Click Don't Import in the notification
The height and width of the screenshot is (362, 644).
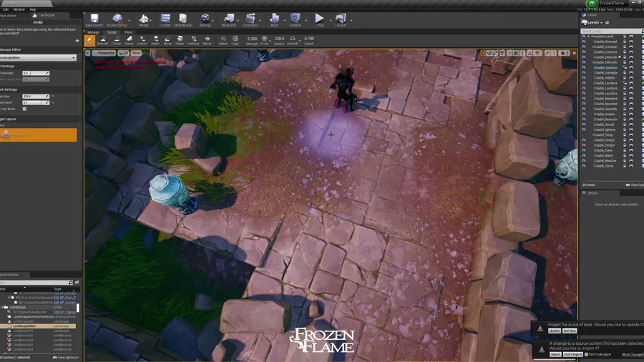[x=572, y=354]
